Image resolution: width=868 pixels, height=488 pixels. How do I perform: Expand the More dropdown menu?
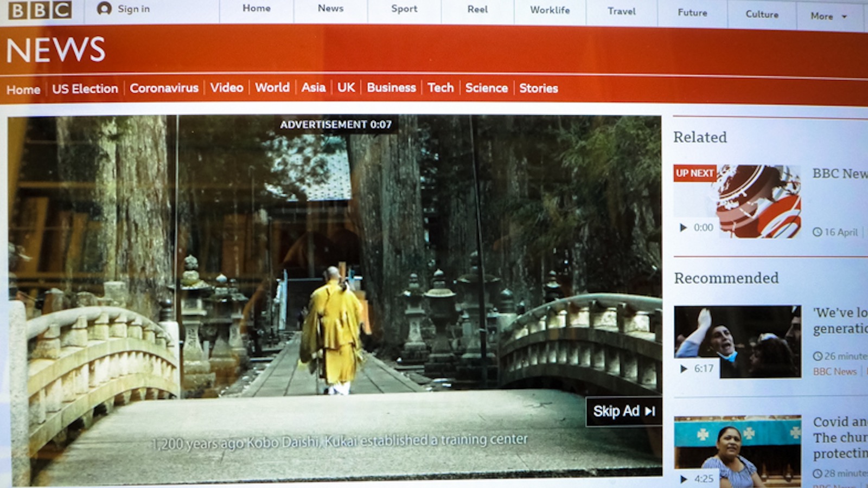pyautogui.click(x=828, y=16)
